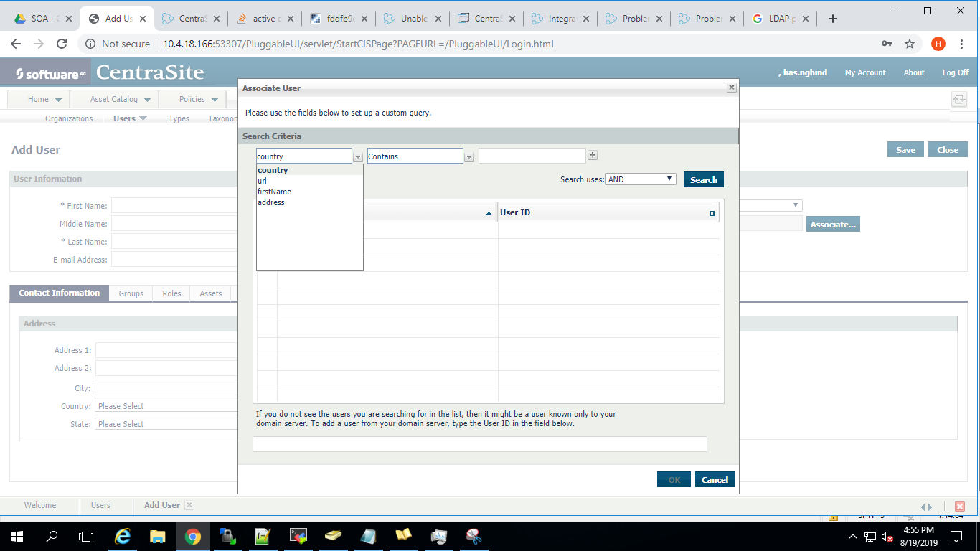
Task: Switch to the Groups tab
Action: pos(131,293)
